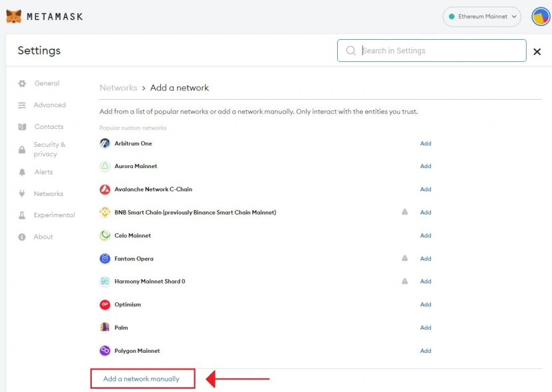Image resolution: width=552 pixels, height=392 pixels.
Task: Add the BNB Smart Chain network
Action: tap(426, 213)
